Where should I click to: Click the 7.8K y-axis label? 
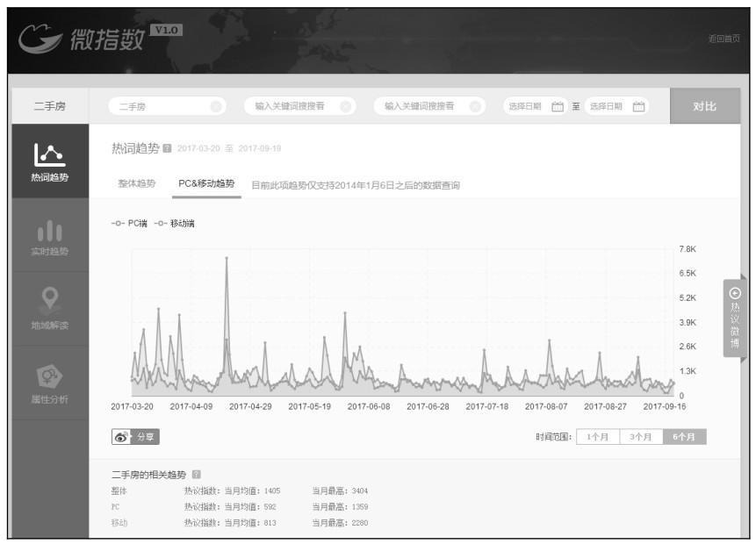coord(688,249)
